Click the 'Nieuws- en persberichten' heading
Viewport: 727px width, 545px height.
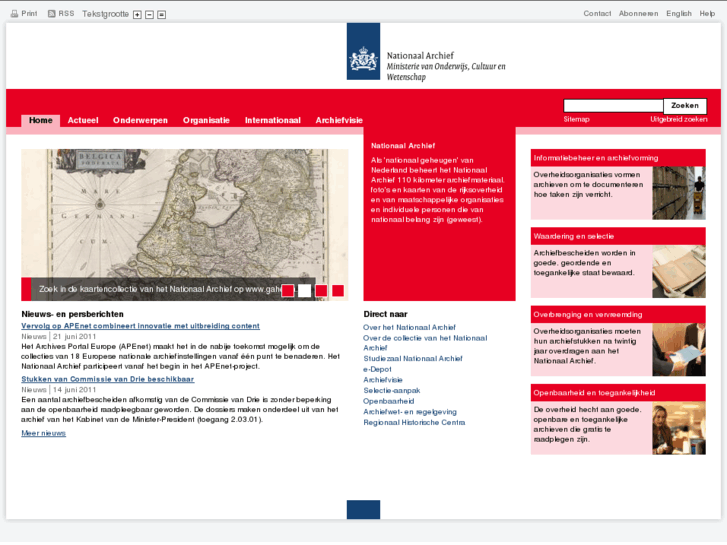tap(72, 314)
